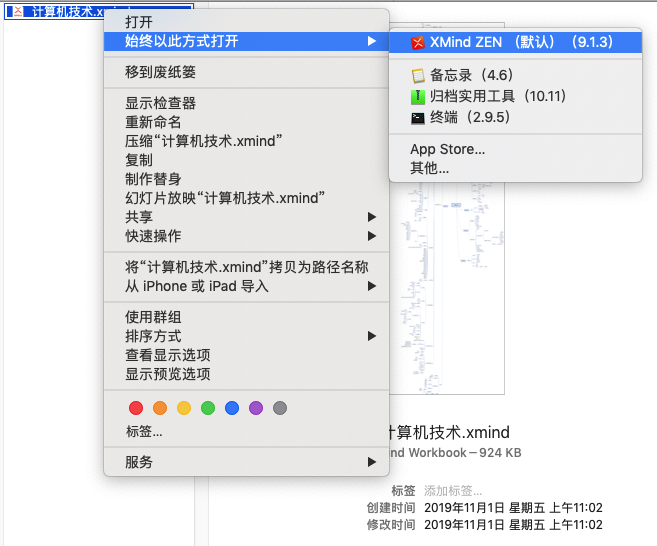
Task: Select 显示检查器 menu entry
Action: (x=246, y=103)
